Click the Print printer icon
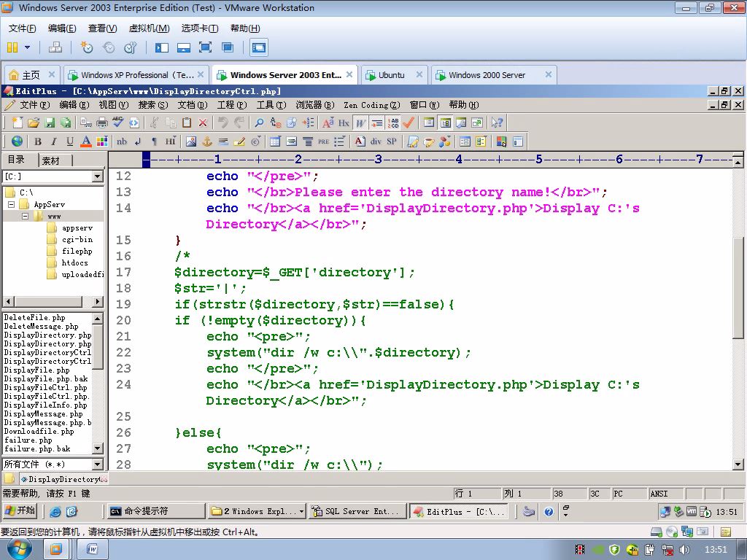 pos(102,122)
